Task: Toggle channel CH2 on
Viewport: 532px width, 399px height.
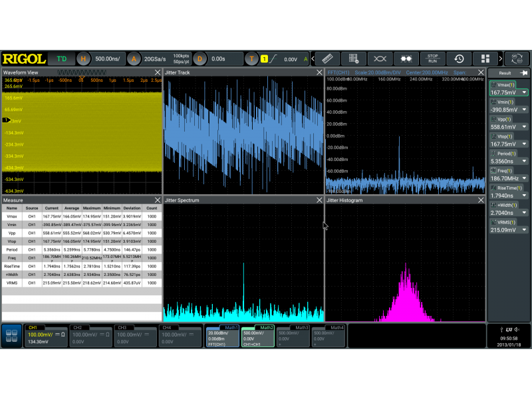Action: (x=90, y=336)
